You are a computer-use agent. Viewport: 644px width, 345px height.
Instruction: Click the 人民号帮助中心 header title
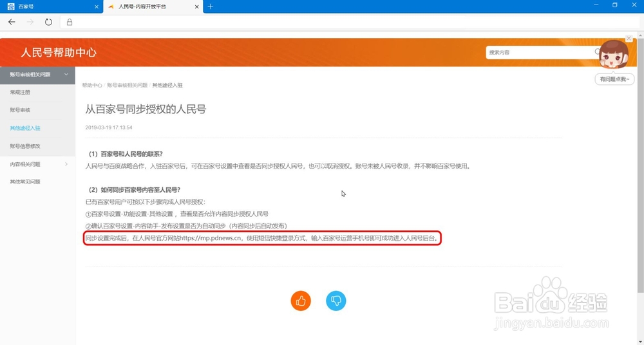point(59,53)
